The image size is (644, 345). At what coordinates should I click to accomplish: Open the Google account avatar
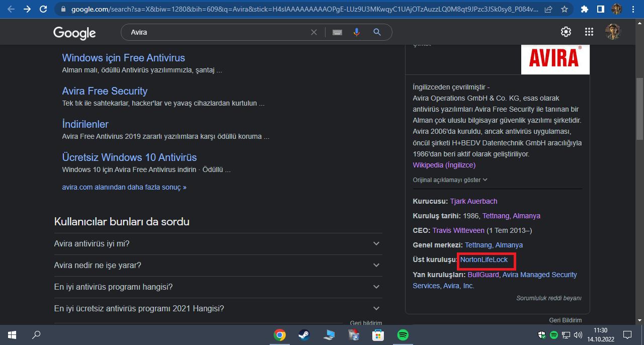coord(613,32)
